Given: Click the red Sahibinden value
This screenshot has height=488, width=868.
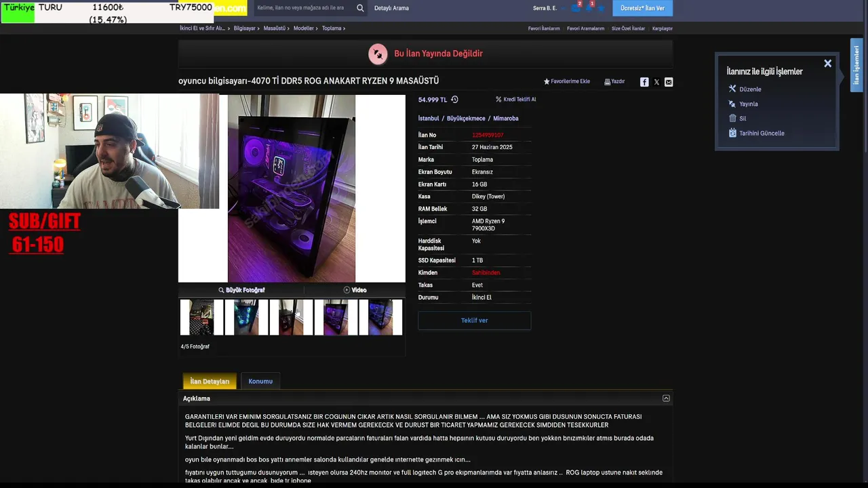Looking at the screenshot, I should coord(486,272).
